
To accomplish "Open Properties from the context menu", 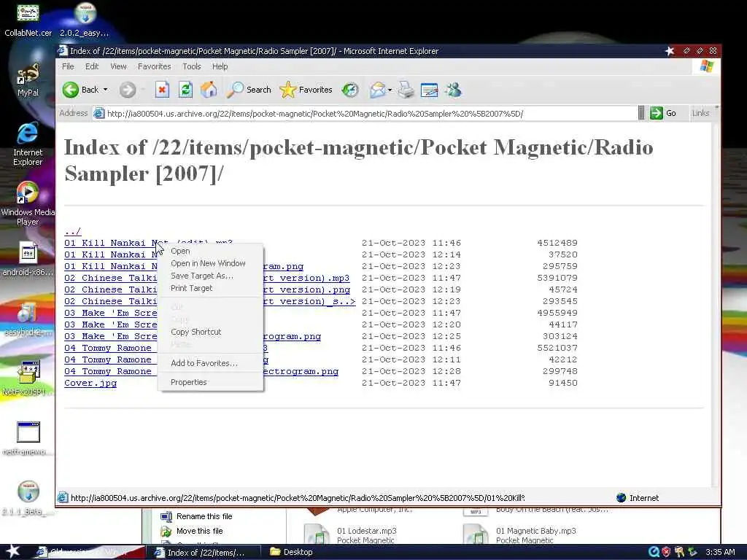I will [x=210, y=382].
